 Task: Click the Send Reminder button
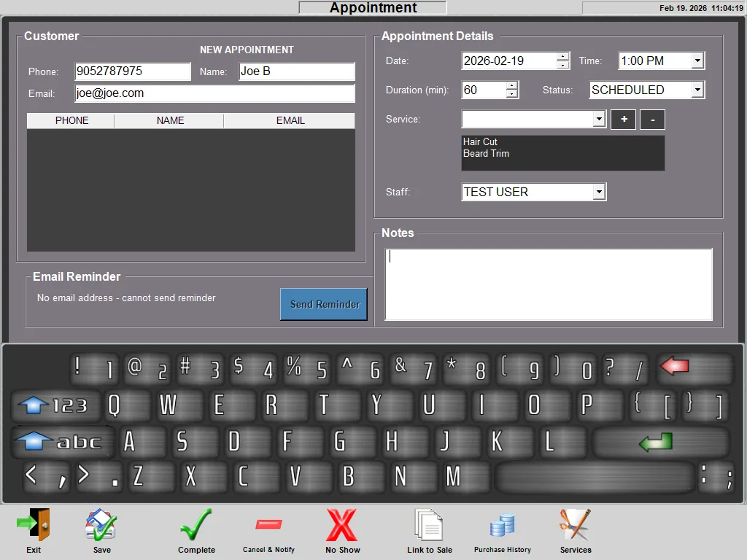pos(324,305)
